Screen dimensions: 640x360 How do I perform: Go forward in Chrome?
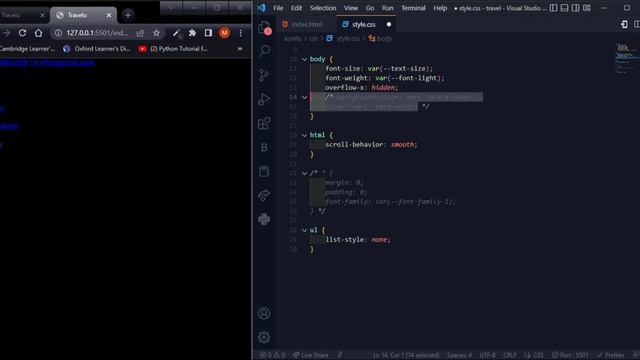(6, 33)
